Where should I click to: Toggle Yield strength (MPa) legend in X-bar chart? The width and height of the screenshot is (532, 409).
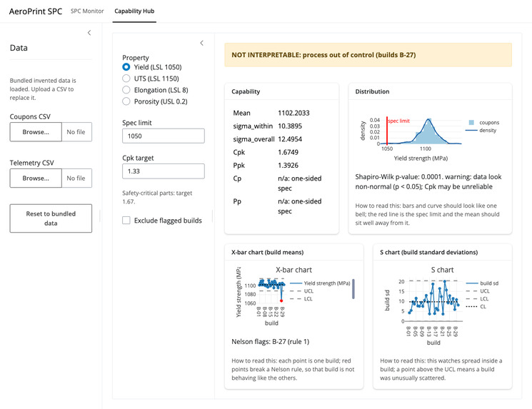click(321, 283)
